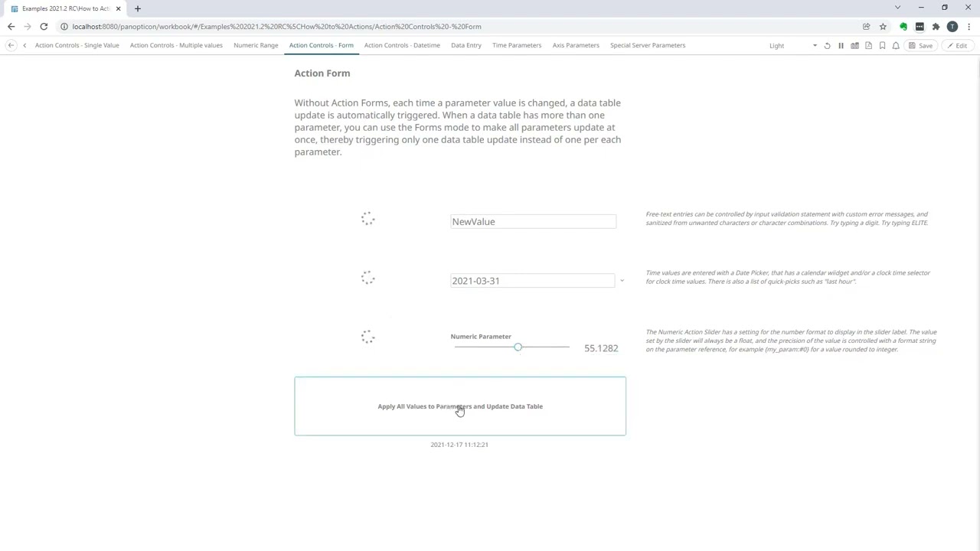Open Action Controls - Datetime tab
980x551 pixels.
[x=402, y=45]
